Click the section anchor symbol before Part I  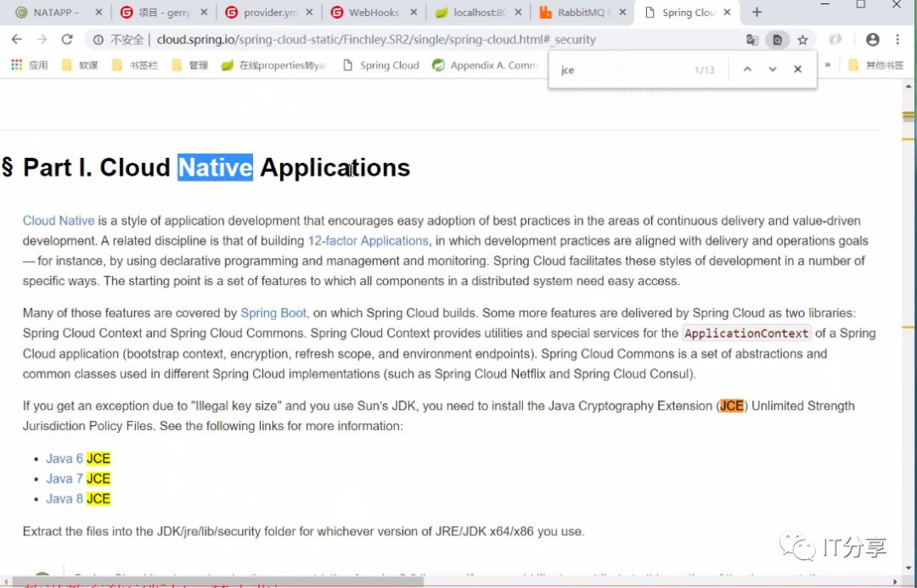pos(8,167)
